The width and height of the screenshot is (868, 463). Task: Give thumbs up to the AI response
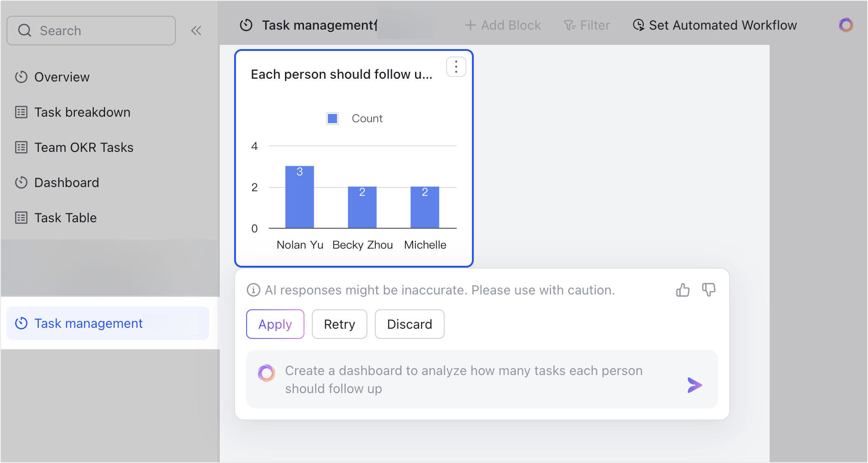(x=682, y=290)
